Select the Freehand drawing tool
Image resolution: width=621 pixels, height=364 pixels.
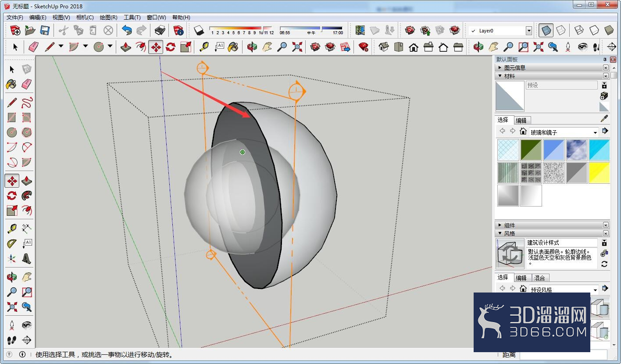pyautogui.click(x=27, y=103)
